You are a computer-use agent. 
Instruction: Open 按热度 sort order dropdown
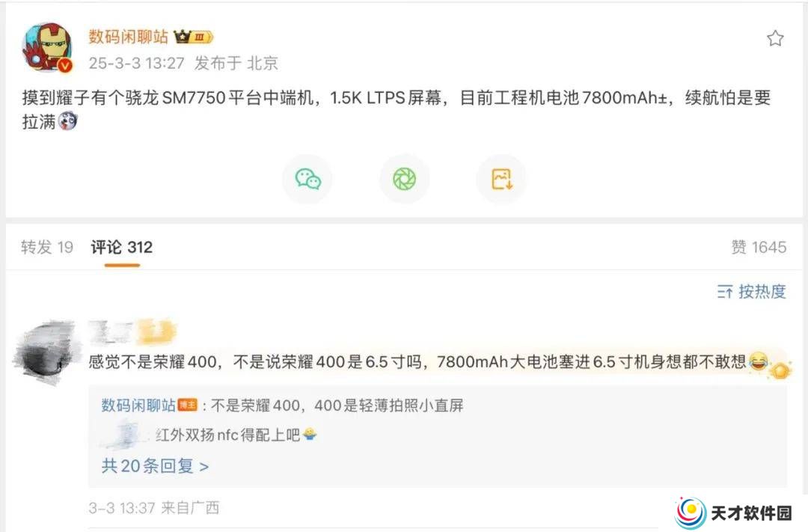tap(751, 292)
